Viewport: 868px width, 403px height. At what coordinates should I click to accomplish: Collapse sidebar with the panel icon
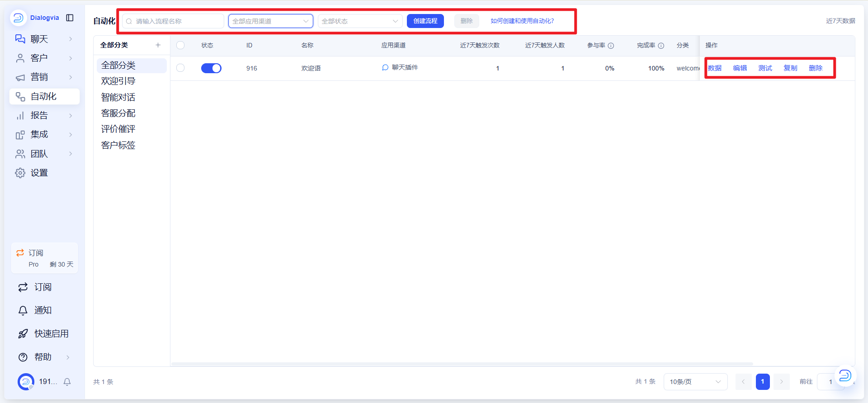click(x=70, y=18)
